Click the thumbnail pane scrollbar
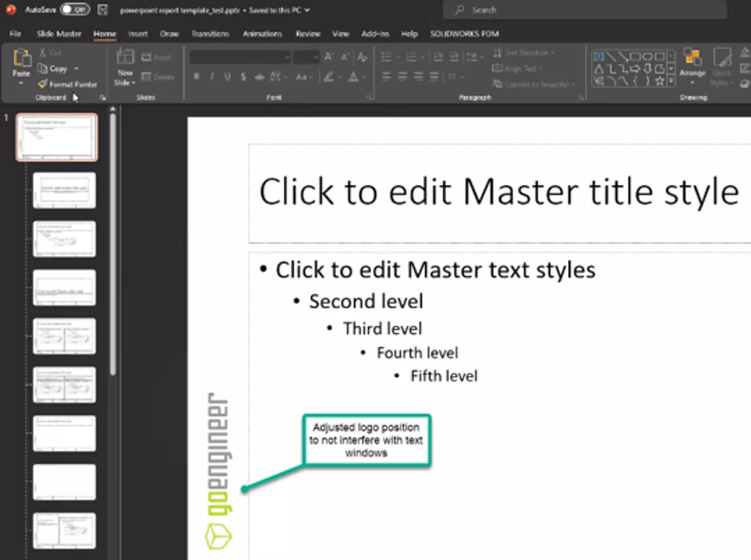Image resolution: width=751 pixels, height=560 pixels. pos(113,244)
